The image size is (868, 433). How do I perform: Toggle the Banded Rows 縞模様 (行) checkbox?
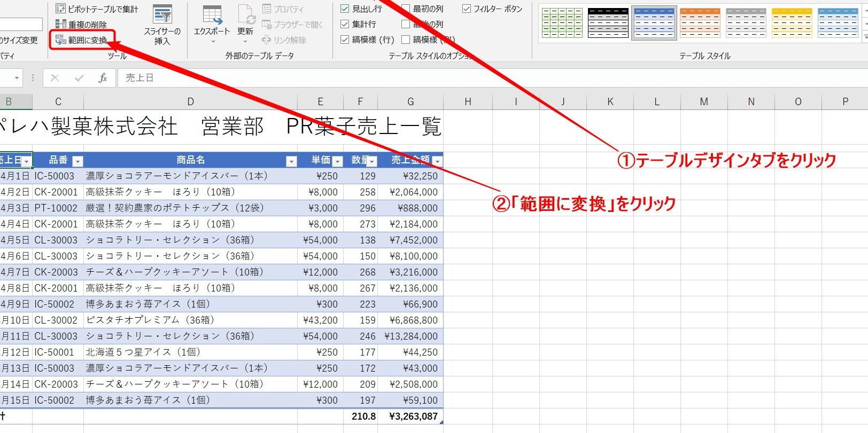click(x=345, y=40)
